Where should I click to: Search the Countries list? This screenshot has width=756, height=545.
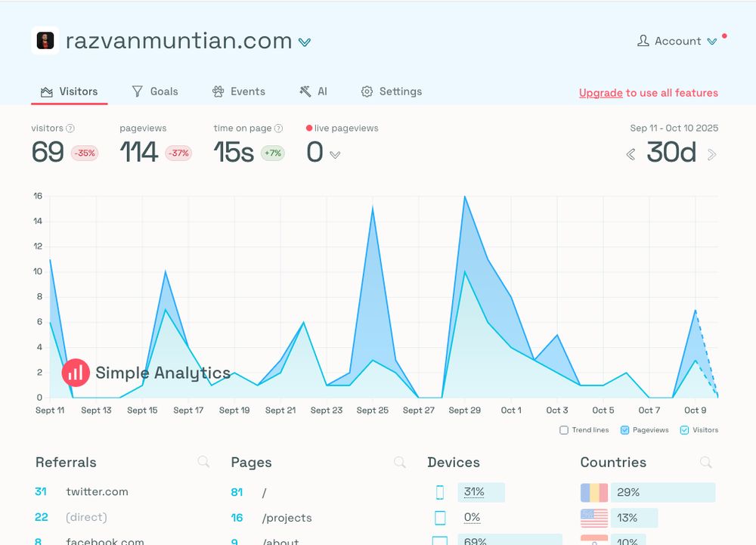click(705, 462)
